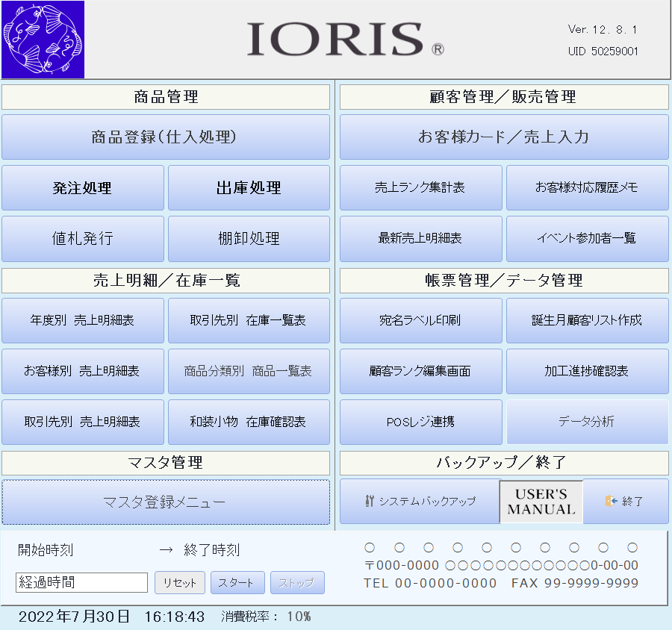Run システムバックアップ

420,501
